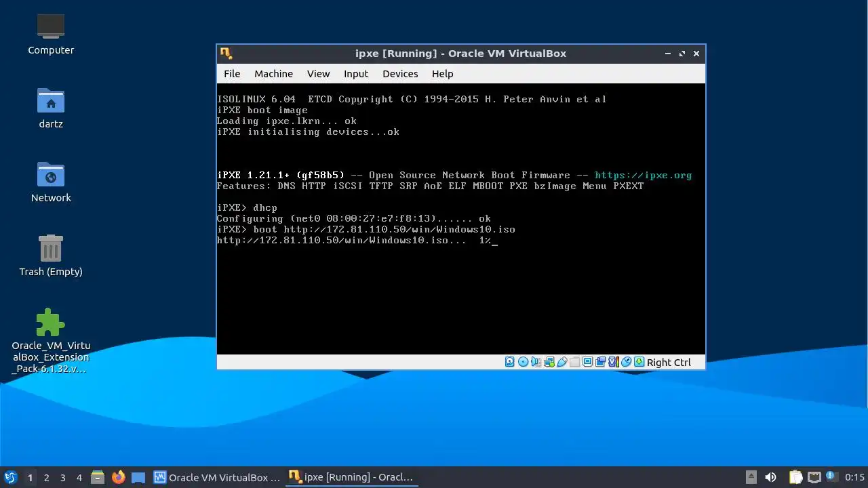Click the USB devices status icon
This screenshot has height=488, width=868.
click(x=562, y=362)
